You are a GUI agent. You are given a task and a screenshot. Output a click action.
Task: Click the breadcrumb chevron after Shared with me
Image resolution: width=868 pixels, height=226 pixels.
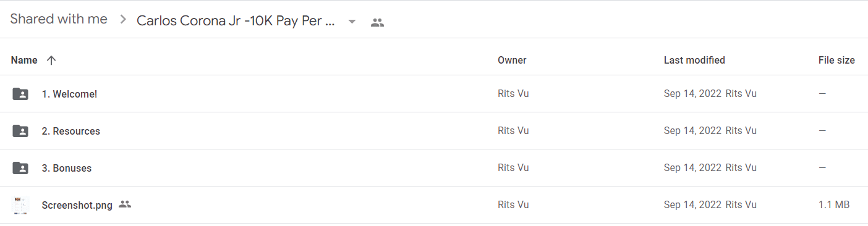pyautogui.click(x=123, y=20)
